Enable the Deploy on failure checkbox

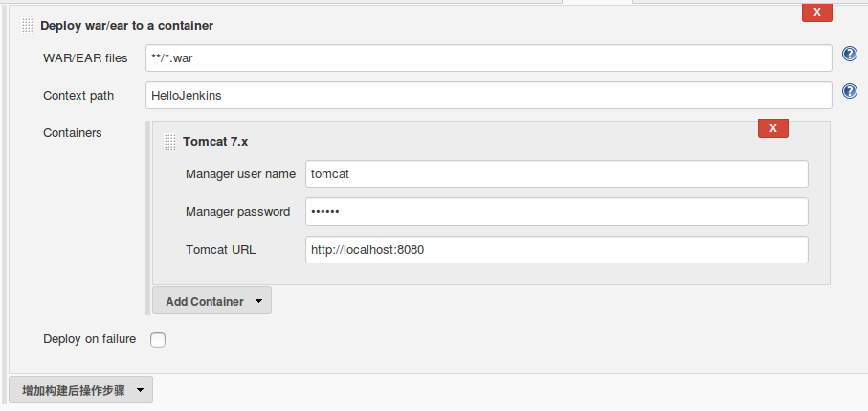click(159, 339)
